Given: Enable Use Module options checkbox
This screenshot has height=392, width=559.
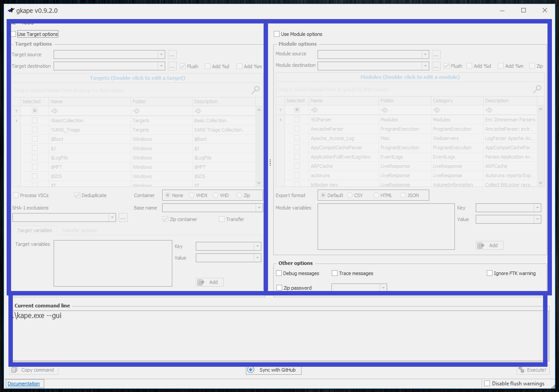Looking at the screenshot, I should pos(276,34).
